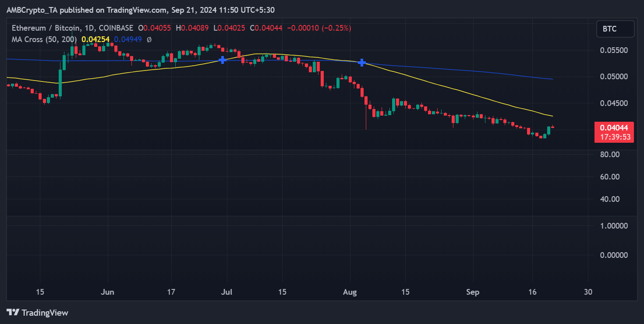Click the open value O0.04055
This screenshot has height=324, width=644.
156,28
